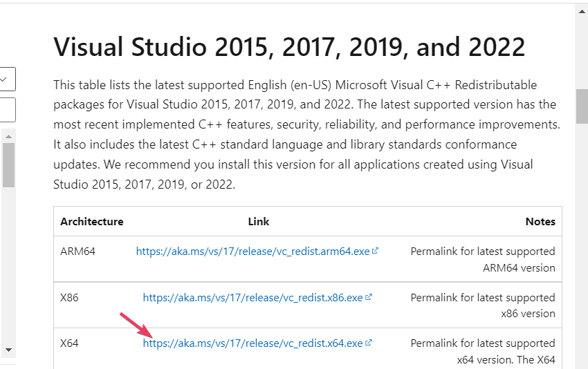Image resolution: width=588 pixels, height=369 pixels.
Task: Click the external link icon after the x64 URL
Action: coord(369,343)
